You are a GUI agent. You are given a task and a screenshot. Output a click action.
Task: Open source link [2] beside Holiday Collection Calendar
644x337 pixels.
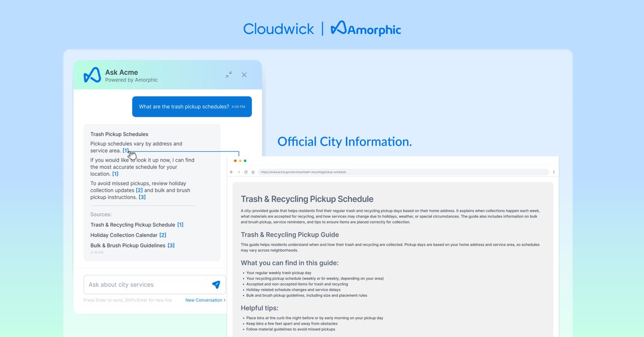click(x=163, y=235)
